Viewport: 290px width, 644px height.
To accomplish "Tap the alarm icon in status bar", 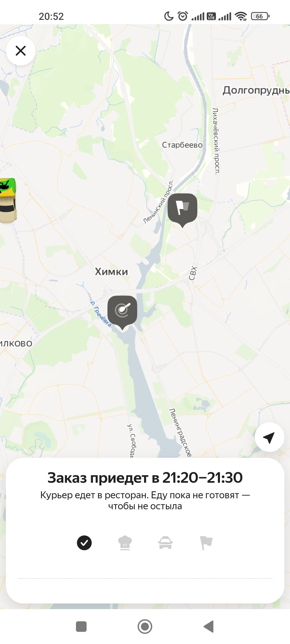I will [183, 16].
